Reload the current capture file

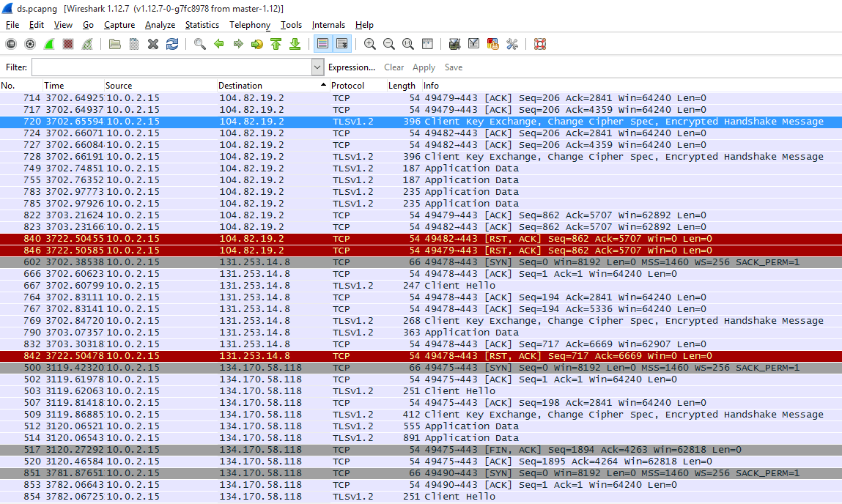(x=172, y=44)
